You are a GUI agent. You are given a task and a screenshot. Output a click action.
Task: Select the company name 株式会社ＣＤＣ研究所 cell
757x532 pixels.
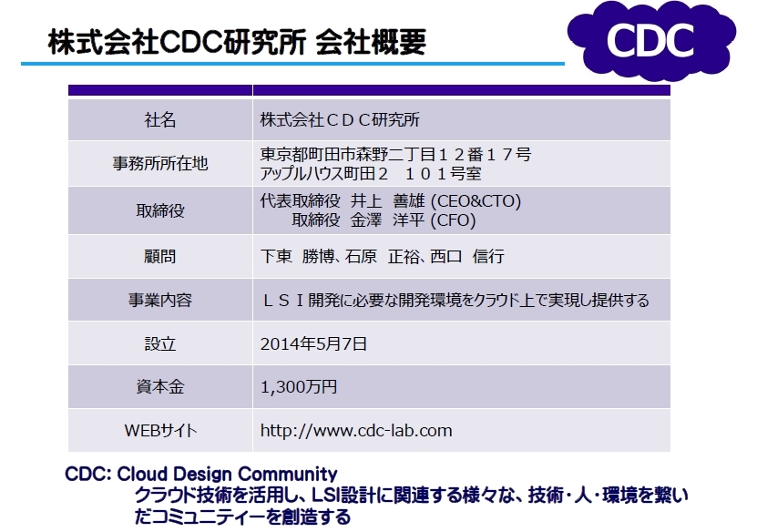462,119
